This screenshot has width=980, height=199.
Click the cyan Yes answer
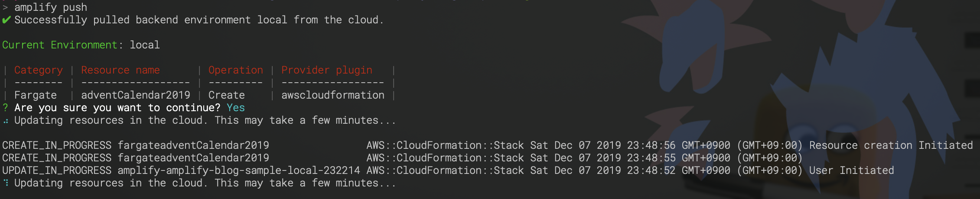236,108
